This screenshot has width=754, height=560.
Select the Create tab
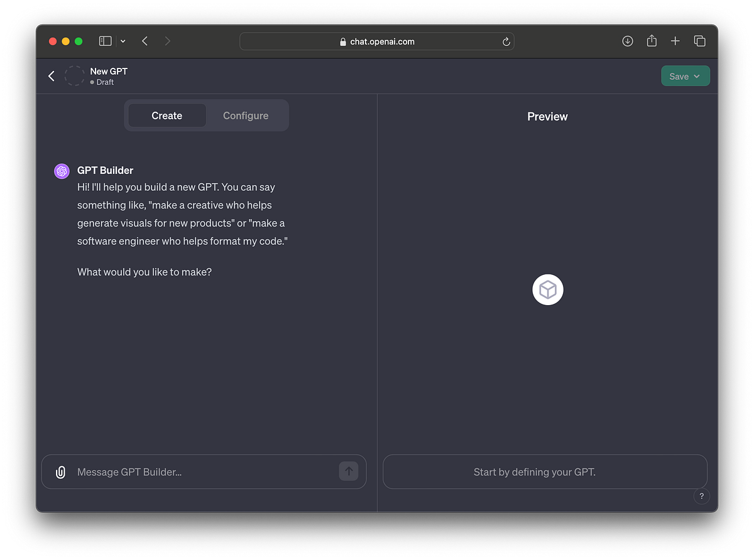pyautogui.click(x=167, y=116)
